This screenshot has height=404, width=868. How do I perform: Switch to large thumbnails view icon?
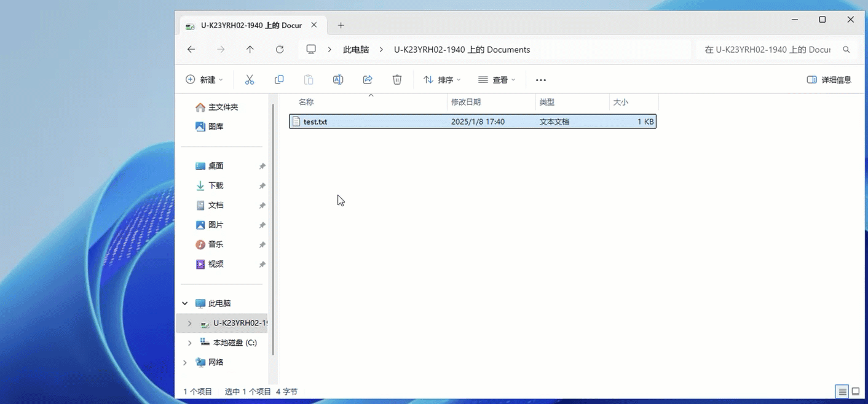point(855,391)
